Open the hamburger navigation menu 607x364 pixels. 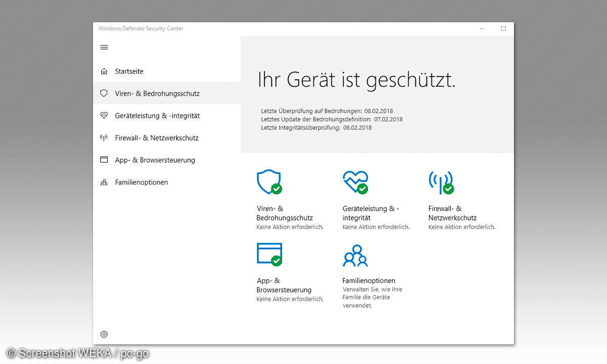[104, 47]
